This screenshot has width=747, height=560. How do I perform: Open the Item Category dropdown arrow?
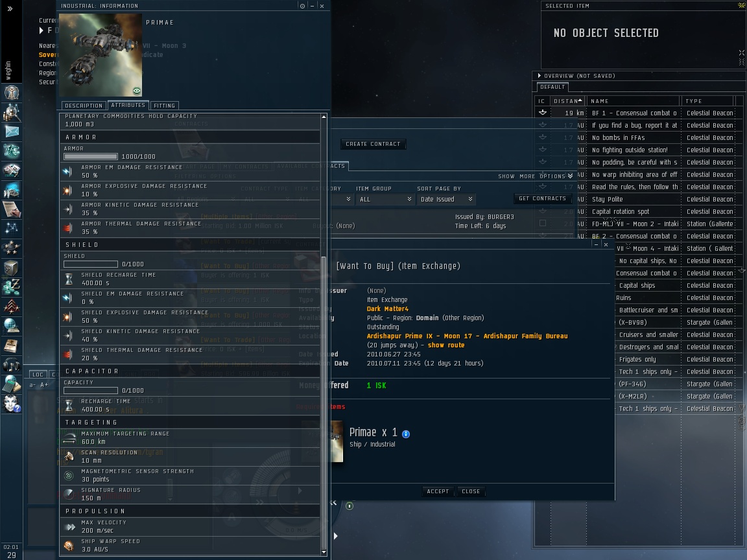349,200
